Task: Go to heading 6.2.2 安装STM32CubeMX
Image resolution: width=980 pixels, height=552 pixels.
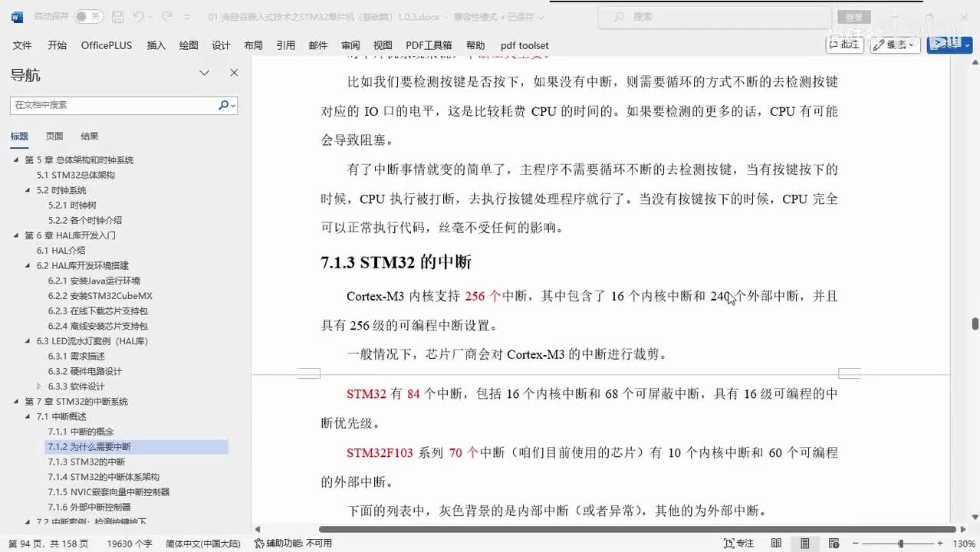Action: point(100,296)
